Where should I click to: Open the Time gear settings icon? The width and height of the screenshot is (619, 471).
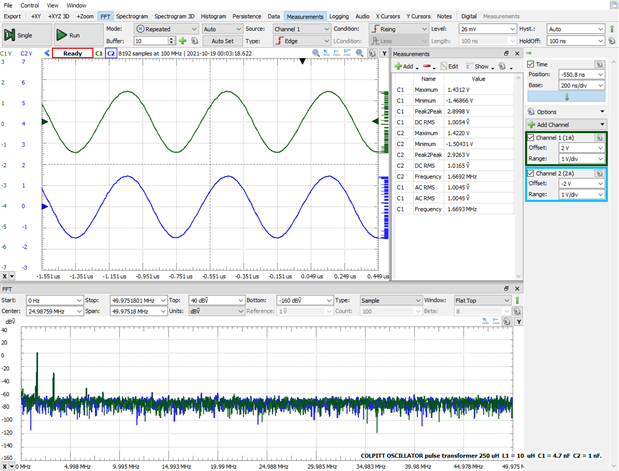pyautogui.click(x=599, y=64)
